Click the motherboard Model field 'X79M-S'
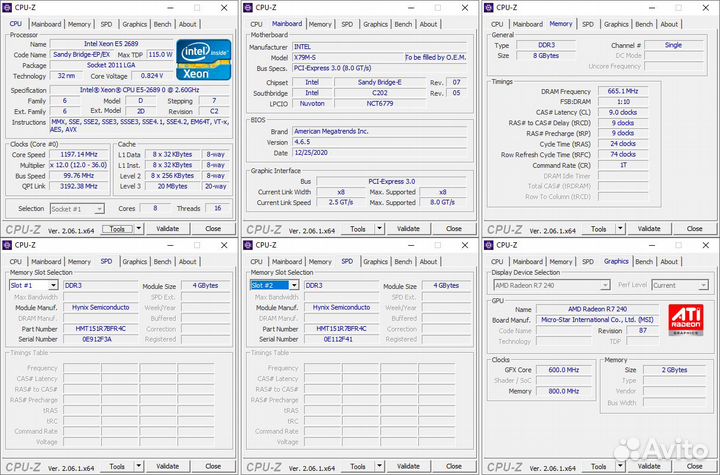Image resolution: width=720 pixels, height=475 pixels. click(x=348, y=57)
